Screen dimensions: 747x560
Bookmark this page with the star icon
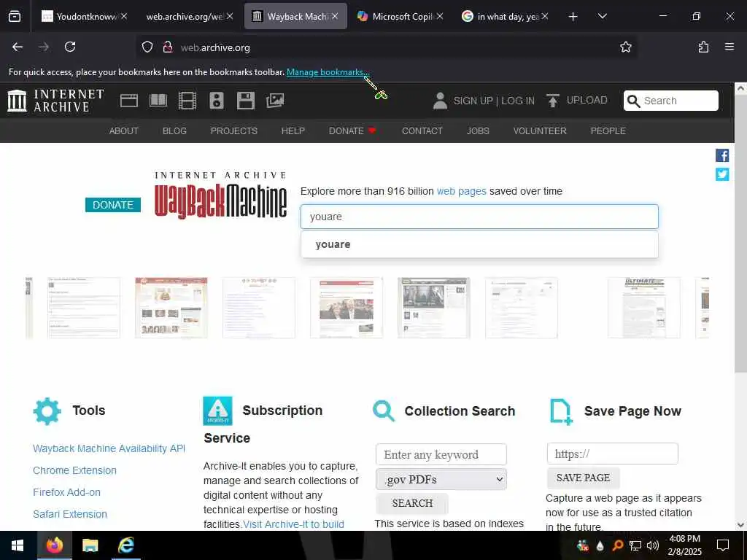pyautogui.click(x=625, y=47)
